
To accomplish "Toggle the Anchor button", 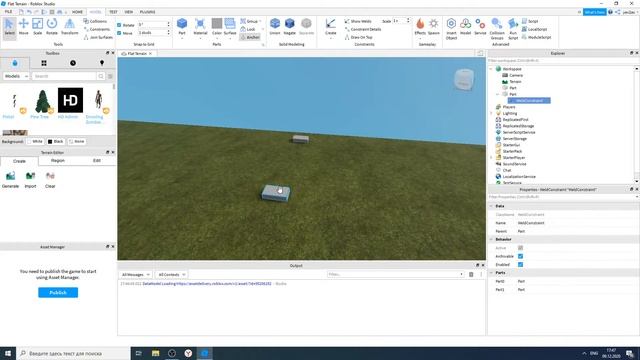I will (x=250, y=37).
